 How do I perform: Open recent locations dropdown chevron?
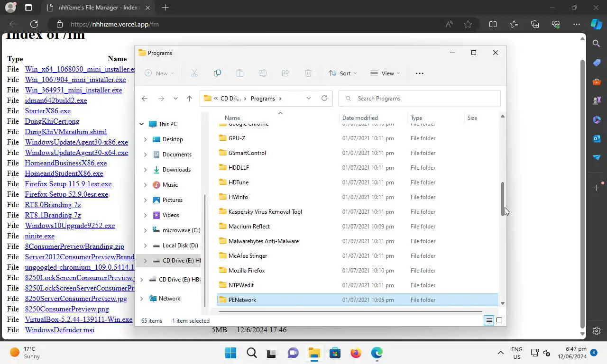pyautogui.click(x=175, y=98)
